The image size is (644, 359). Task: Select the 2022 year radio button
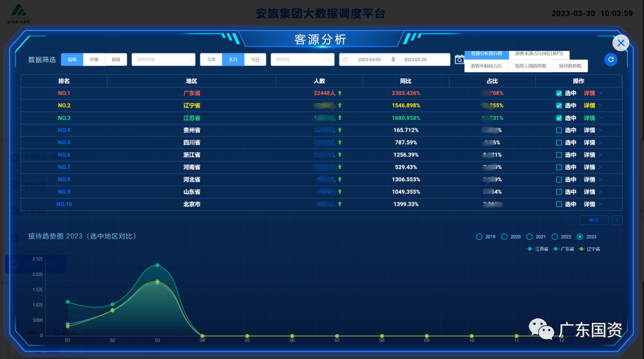pos(555,237)
